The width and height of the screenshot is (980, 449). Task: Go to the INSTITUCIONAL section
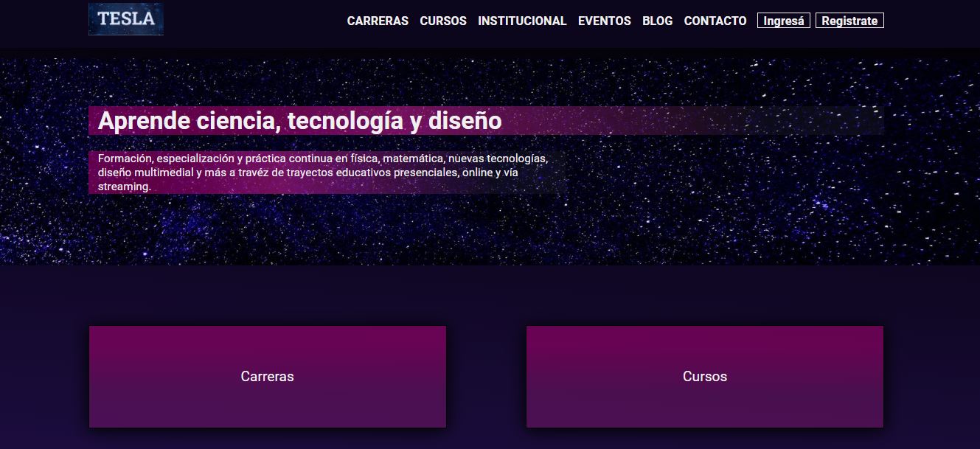point(522,21)
